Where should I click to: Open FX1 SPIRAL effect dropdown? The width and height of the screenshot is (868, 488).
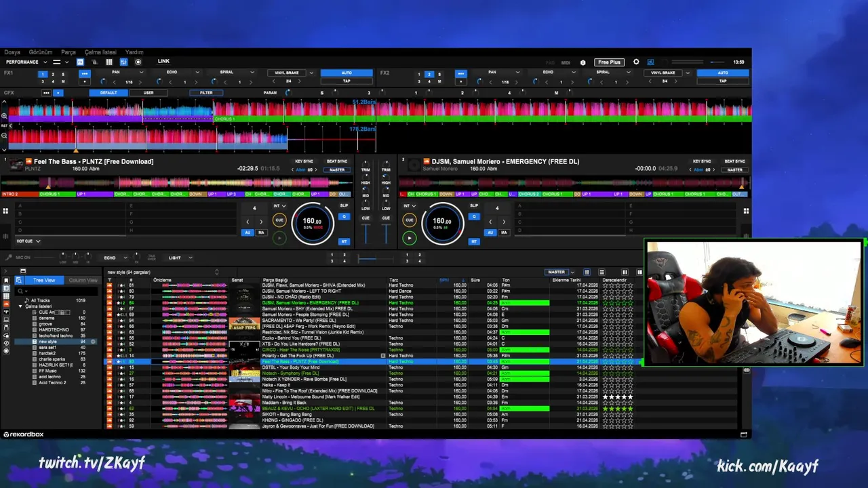click(252, 72)
